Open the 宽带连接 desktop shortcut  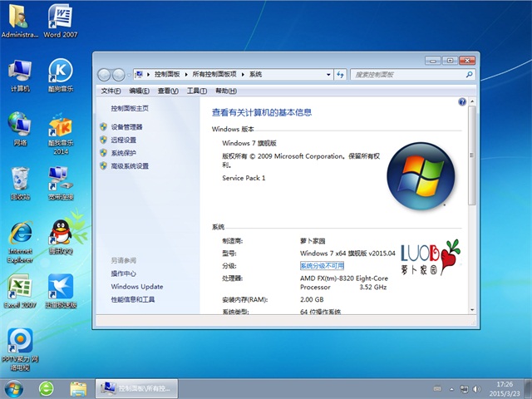coord(61,183)
